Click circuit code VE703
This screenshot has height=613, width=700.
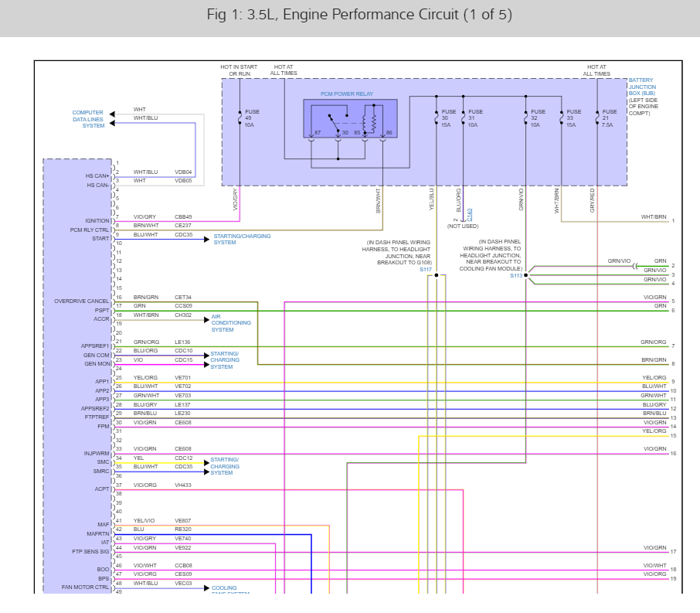[182, 396]
